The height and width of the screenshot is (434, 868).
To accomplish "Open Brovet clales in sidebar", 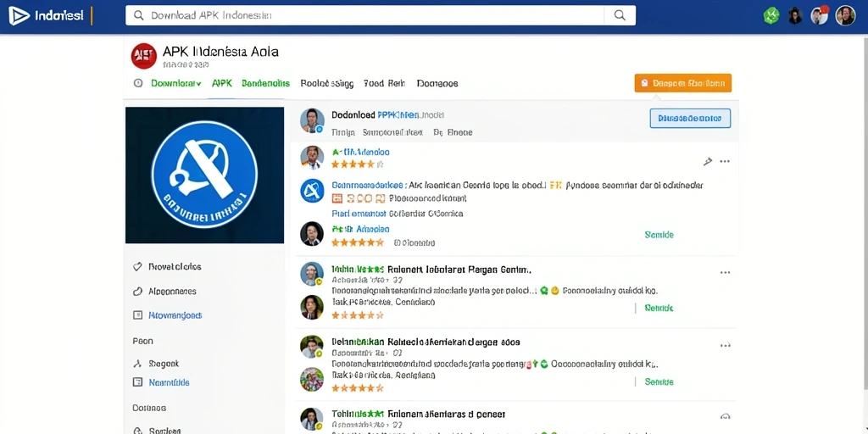I will (175, 267).
